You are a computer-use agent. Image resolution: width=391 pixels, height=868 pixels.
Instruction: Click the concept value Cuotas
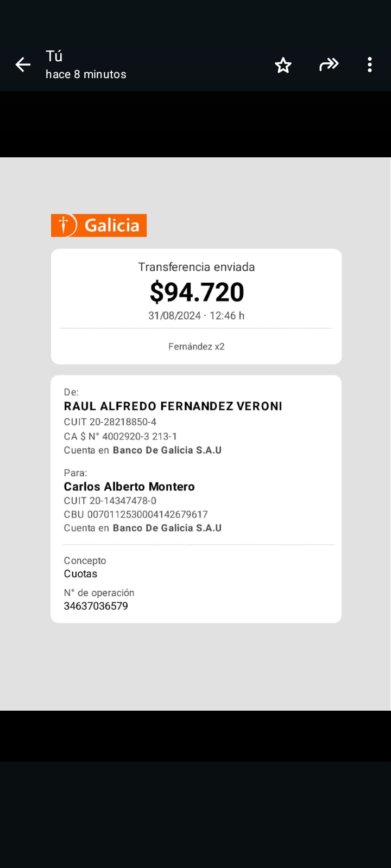[80, 574]
